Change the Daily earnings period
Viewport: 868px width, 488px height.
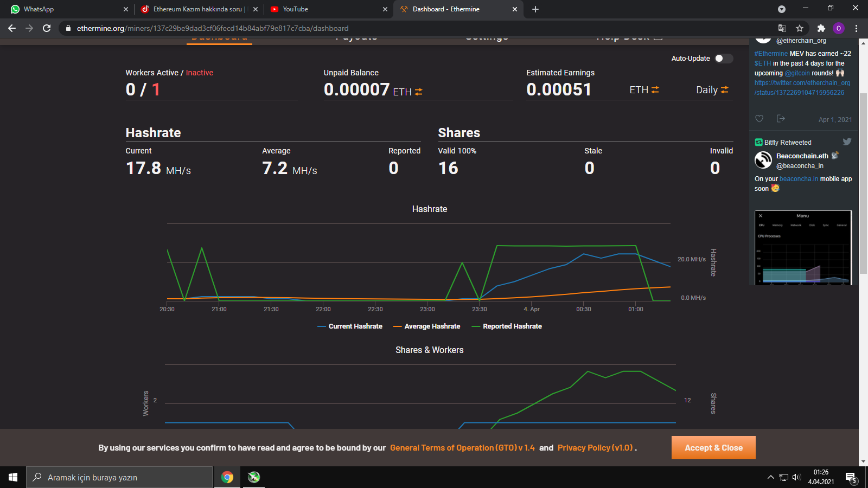point(724,90)
